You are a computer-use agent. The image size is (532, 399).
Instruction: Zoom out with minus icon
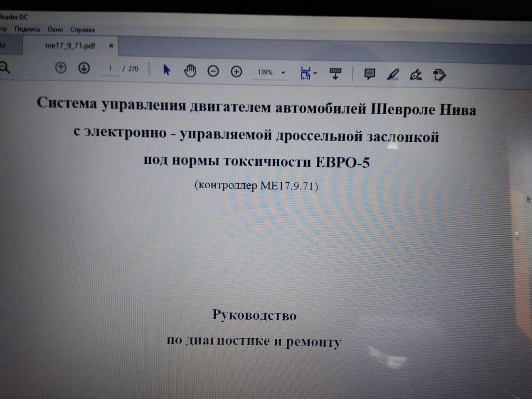tap(213, 71)
